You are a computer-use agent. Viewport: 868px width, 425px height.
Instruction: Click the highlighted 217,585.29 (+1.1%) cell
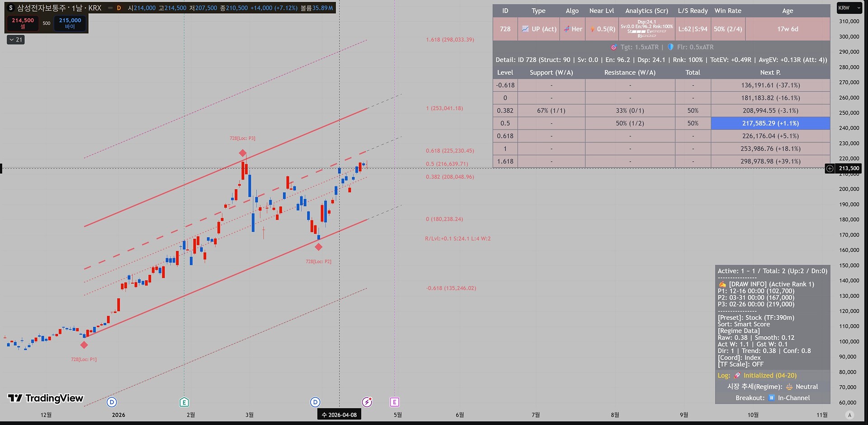(770, 123)
